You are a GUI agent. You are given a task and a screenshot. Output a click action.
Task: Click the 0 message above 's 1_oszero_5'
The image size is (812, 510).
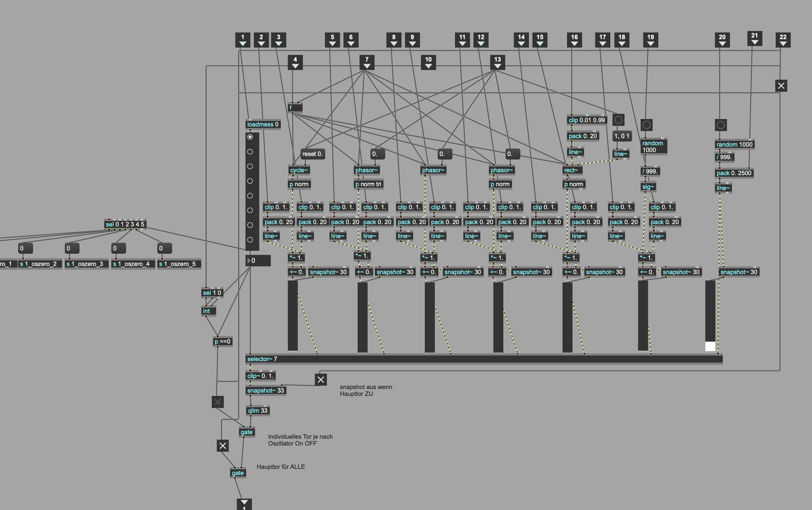[x=164, y=248]
